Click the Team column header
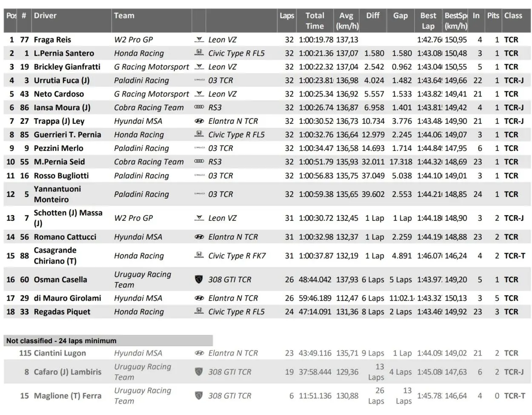This screenshot has height=415, width=532. (124, 16)
